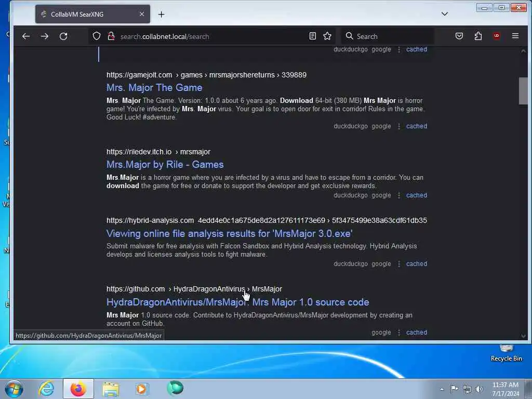
Task: Open the green round taskbar app
Action: click(175, 388)
